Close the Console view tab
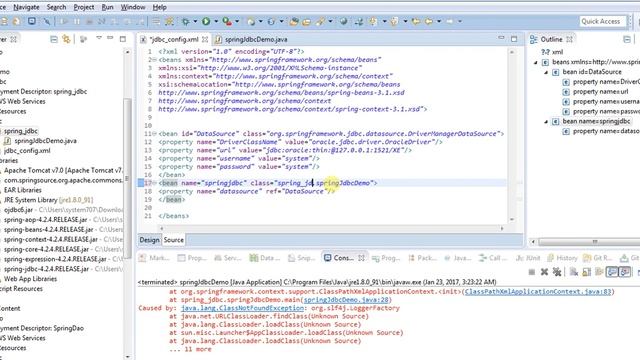The height and width of the screenshot is (360, 640). (361, 258)
